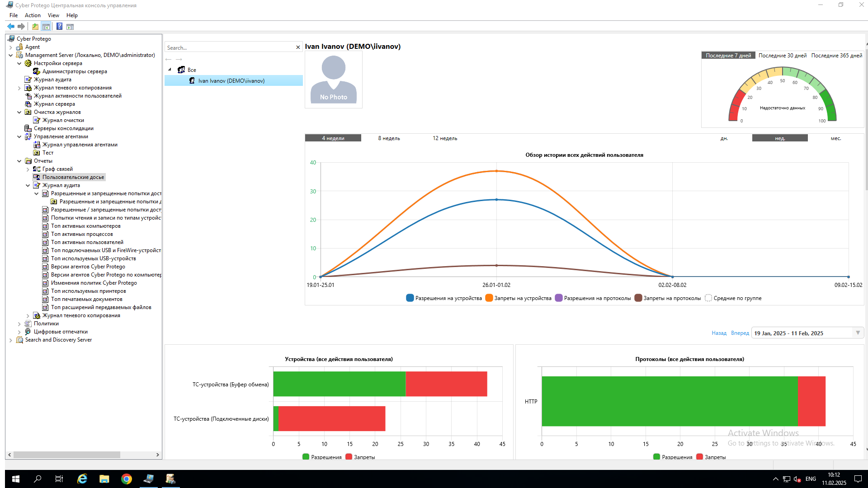This screenshot has height=488, width=868.
Task: Click the search clear X icon
Action: point(298,47)
